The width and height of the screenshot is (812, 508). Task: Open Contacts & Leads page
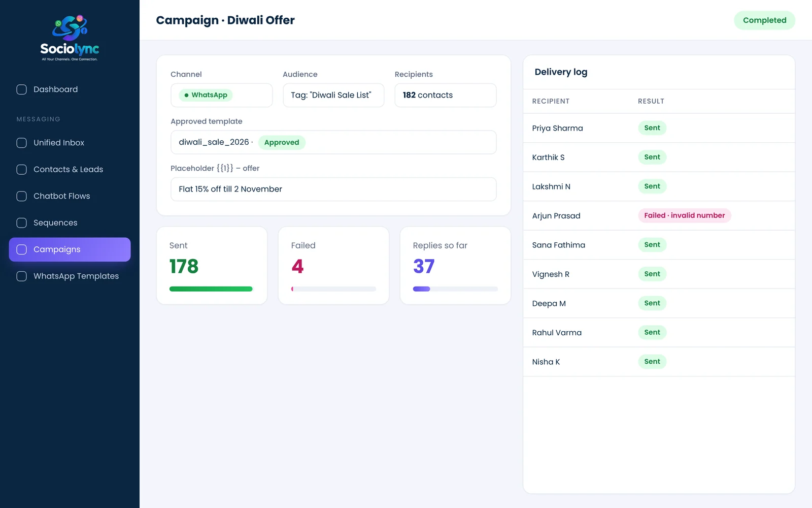point(70,169)
